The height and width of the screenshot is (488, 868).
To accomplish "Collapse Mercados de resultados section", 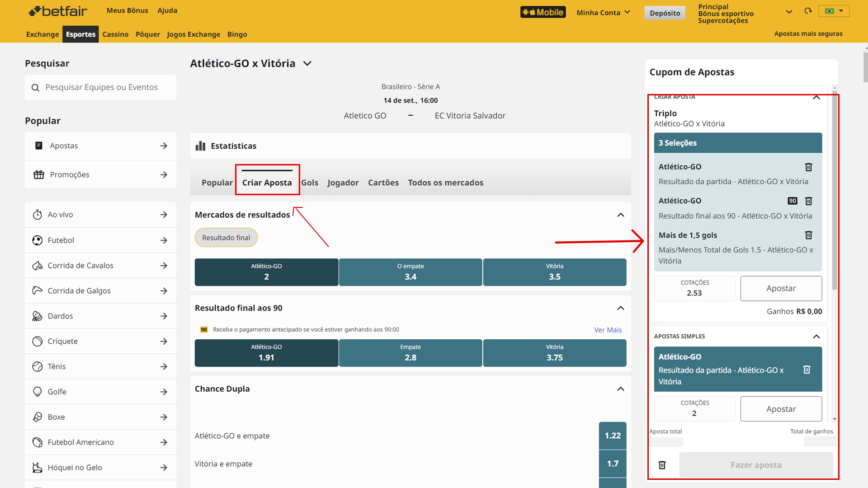I will [621, 215].
